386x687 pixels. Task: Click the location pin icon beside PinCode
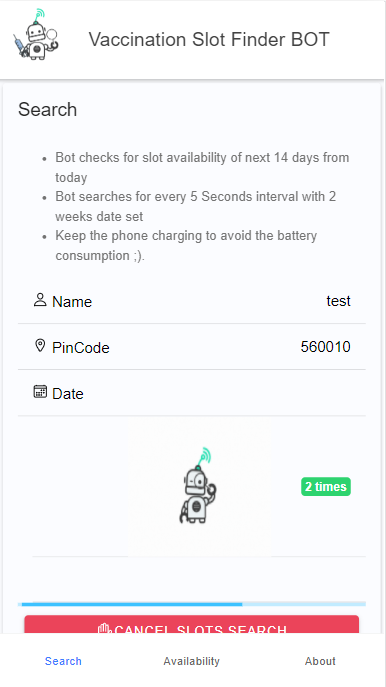coord(40,346)
